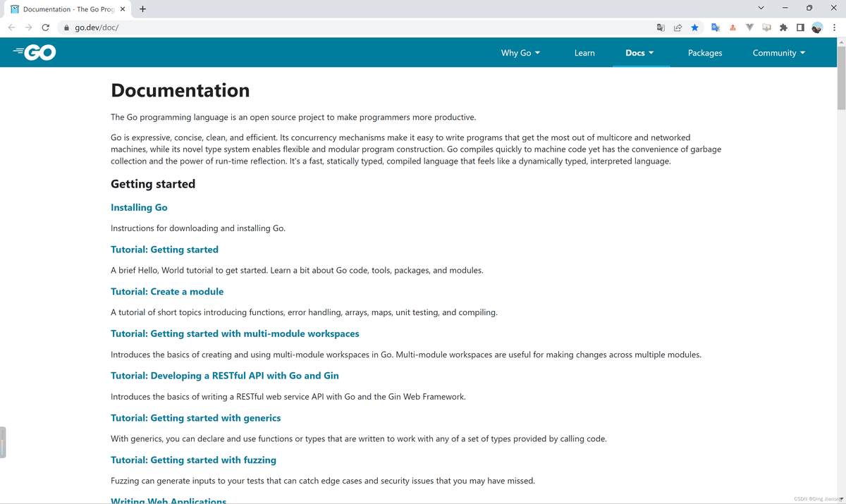Open Tutorial: Getting started link
Screen dimensions: 846x504
(x=164, y=250)
